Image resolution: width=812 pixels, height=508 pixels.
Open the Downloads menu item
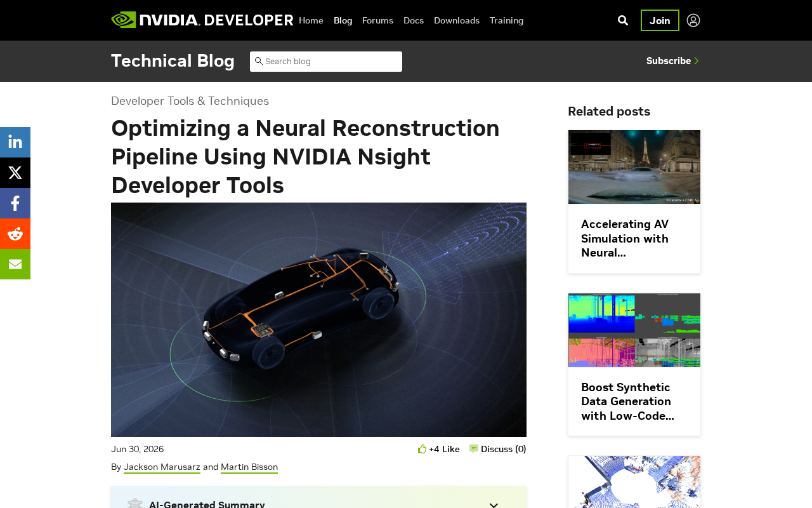coord(457,20)
